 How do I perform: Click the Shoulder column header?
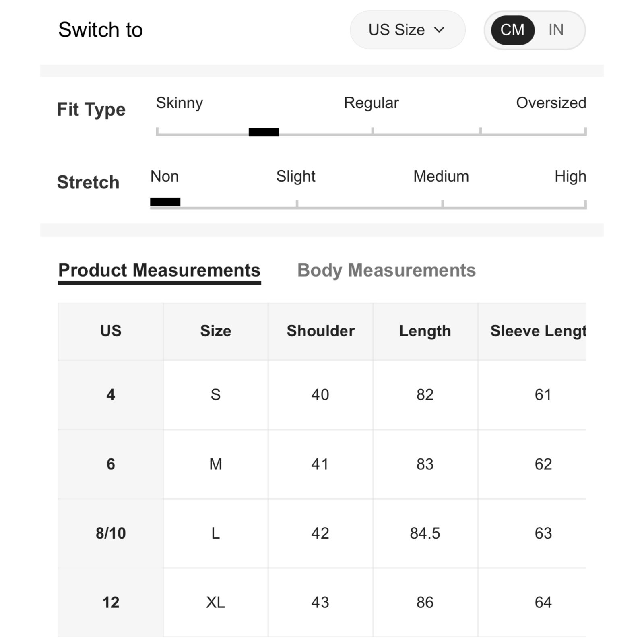[320, 331]
